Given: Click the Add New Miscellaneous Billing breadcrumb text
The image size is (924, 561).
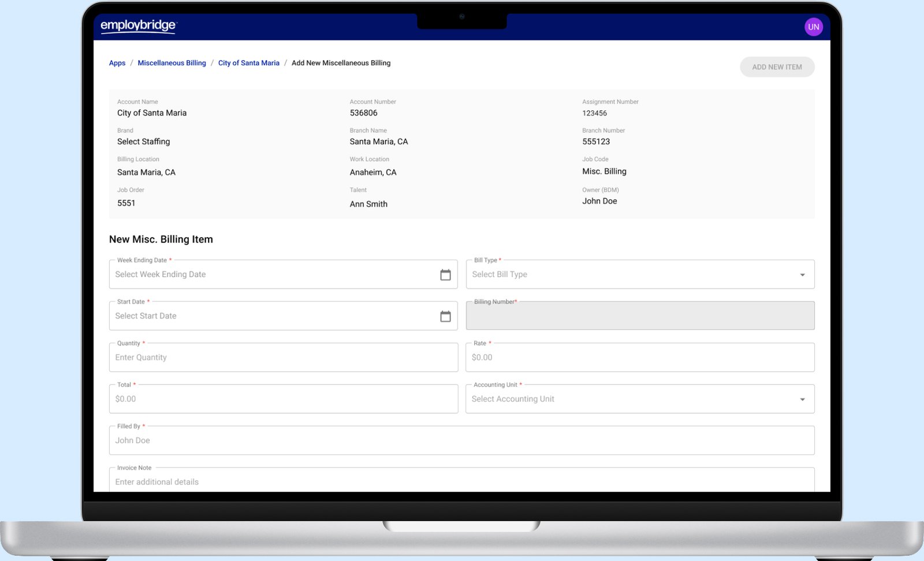Looking at the screenshot, I should click(341, 63).
